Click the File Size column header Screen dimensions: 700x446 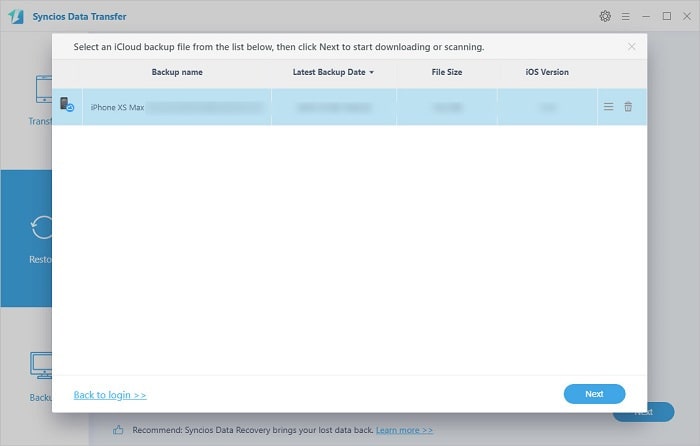click(x=447, y=73)
